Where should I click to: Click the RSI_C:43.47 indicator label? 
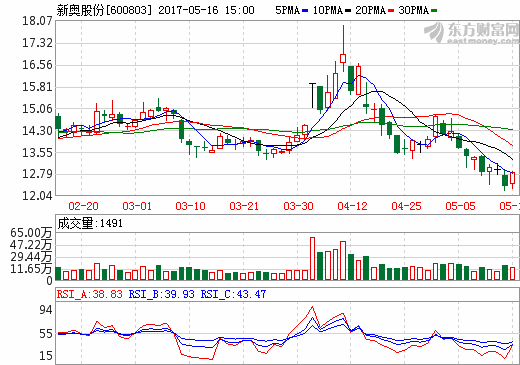(233, 294)
